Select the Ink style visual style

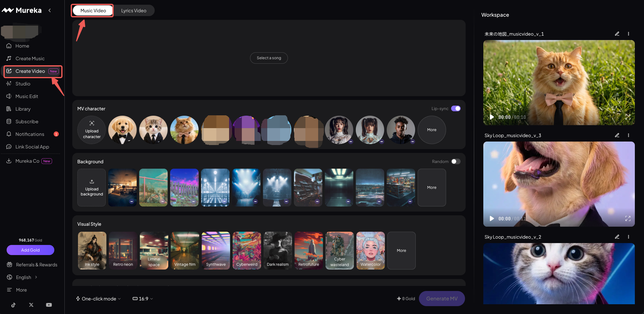coord(92,251)
